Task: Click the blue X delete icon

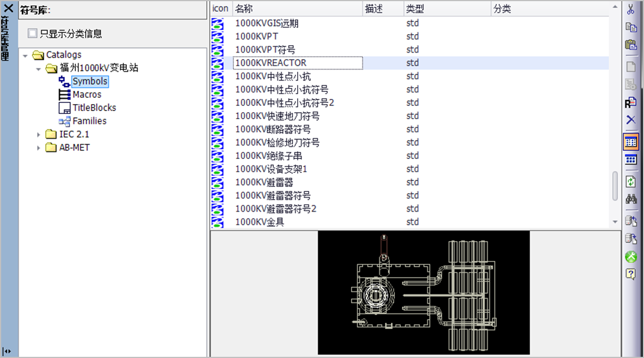Action: click(x=631, y=120)
